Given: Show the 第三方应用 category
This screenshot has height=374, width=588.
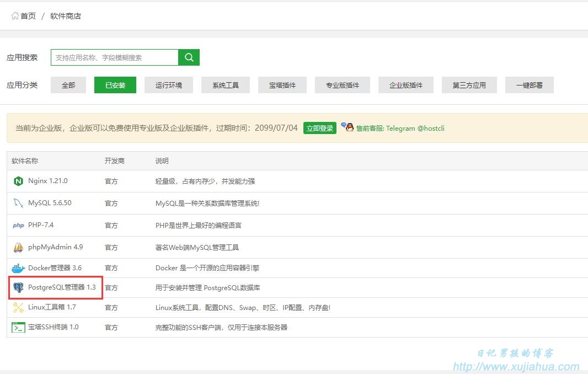Looking at the screenshot, I should (x=469, y=85).
